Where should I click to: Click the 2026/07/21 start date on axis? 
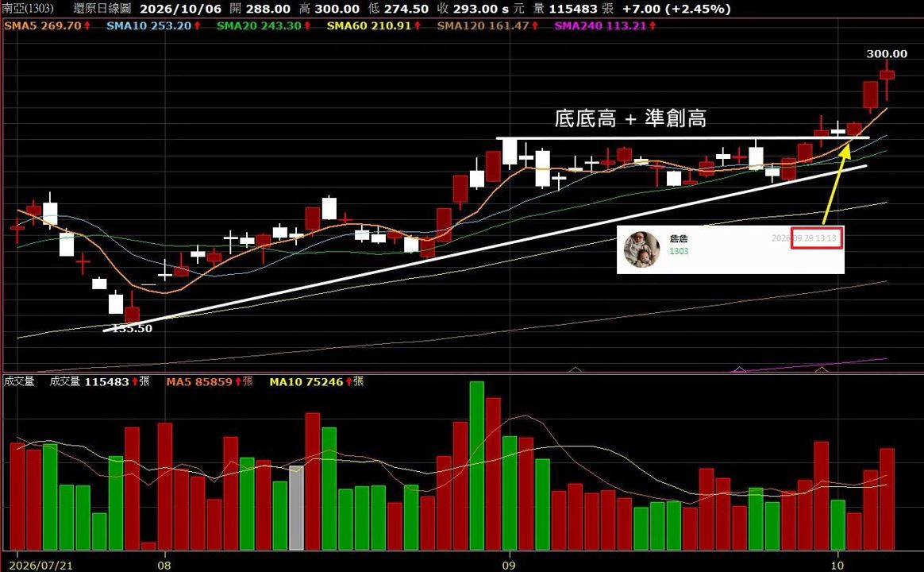pos(41,565)
